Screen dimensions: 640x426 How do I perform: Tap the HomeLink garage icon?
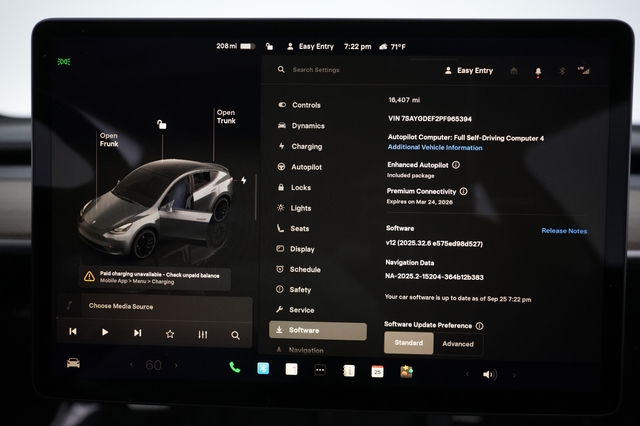pyautogui.click(x=514, y=71)
